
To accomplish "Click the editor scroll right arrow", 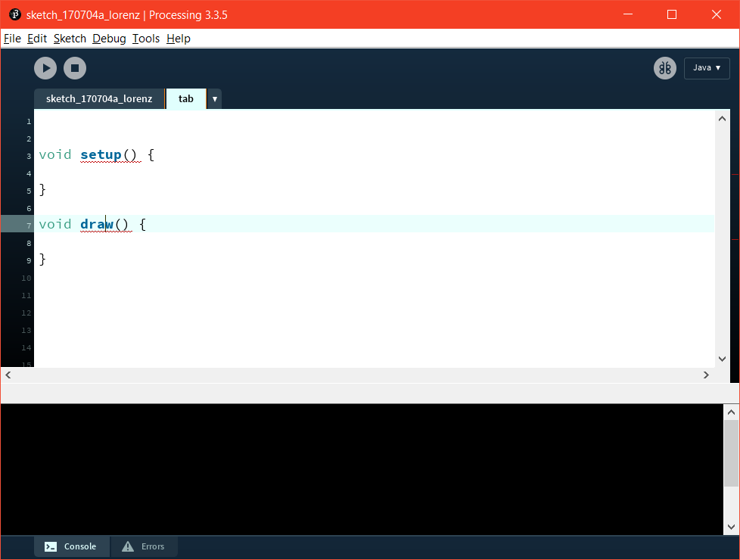I will pyautogui.click(x=706, y=375).
